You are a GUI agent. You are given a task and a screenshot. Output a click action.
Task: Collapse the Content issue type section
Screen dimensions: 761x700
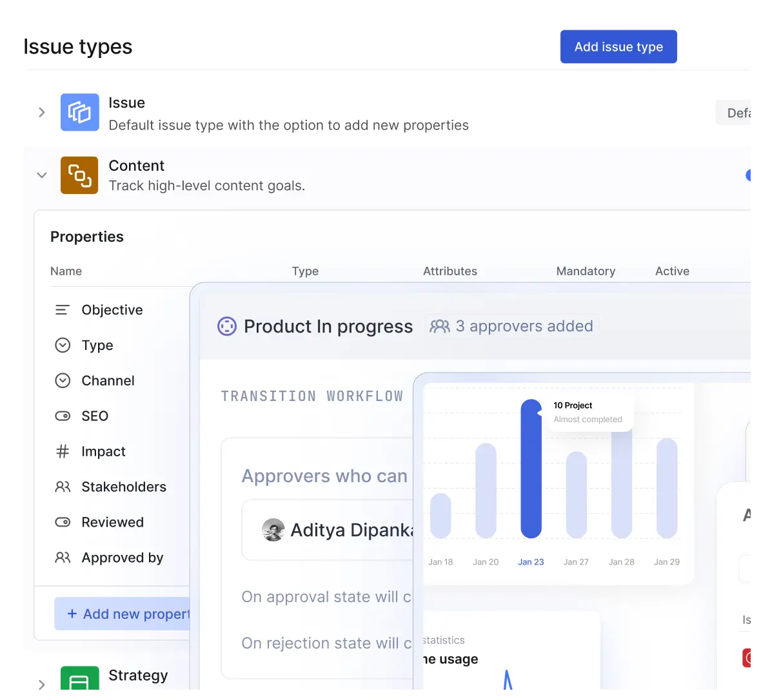[x=42, y=175]
